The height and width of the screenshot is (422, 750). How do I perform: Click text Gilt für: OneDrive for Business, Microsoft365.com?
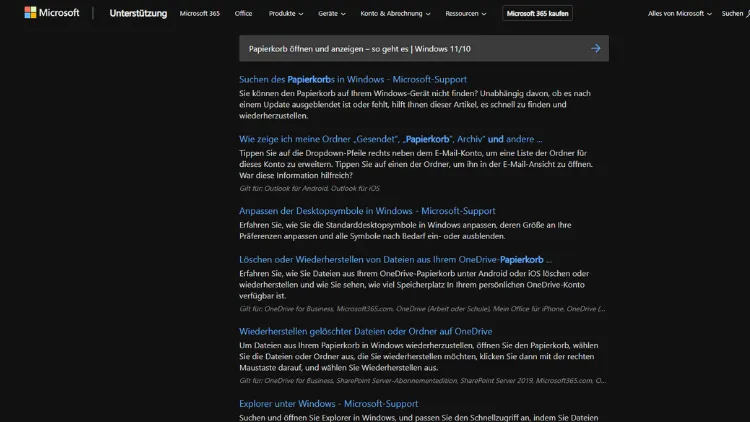(422, 309)
